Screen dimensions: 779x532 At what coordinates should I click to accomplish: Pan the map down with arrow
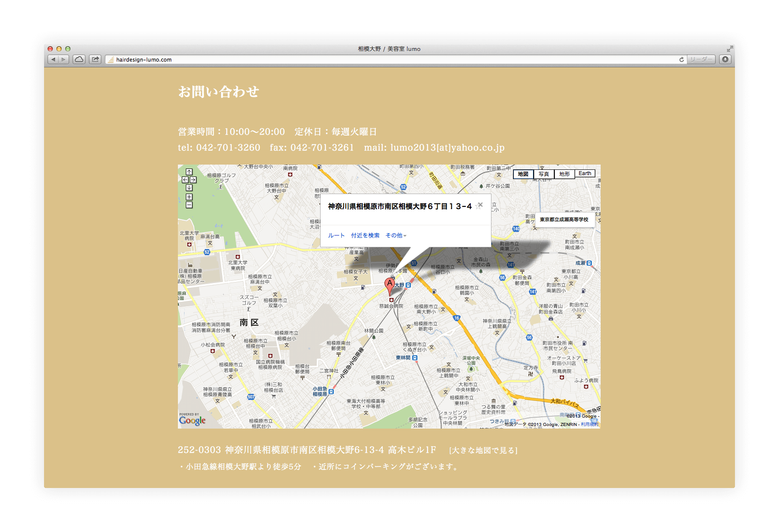click(189, 187)
